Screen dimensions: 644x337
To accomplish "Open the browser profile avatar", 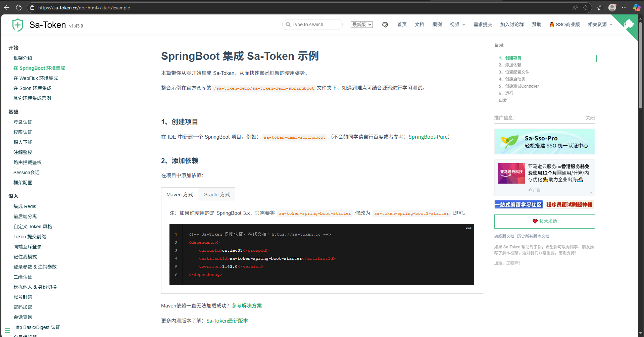I will (x=612, y=7).
